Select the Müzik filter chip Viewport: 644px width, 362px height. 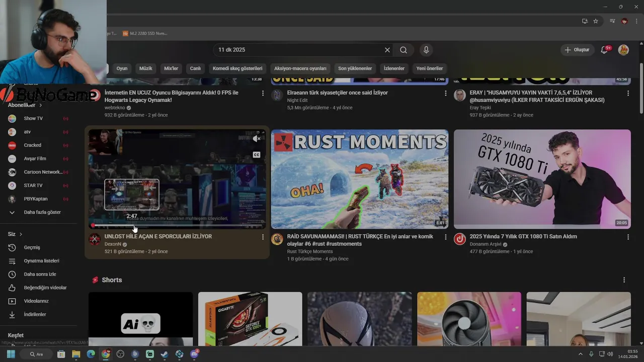click(145, 68)
